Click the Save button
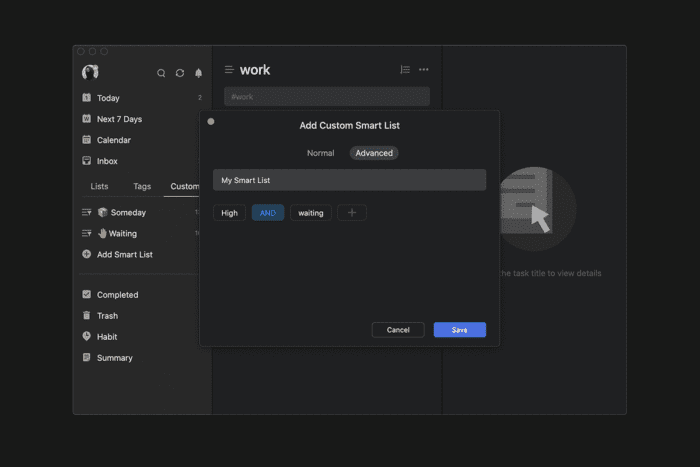 click(460, 330)
